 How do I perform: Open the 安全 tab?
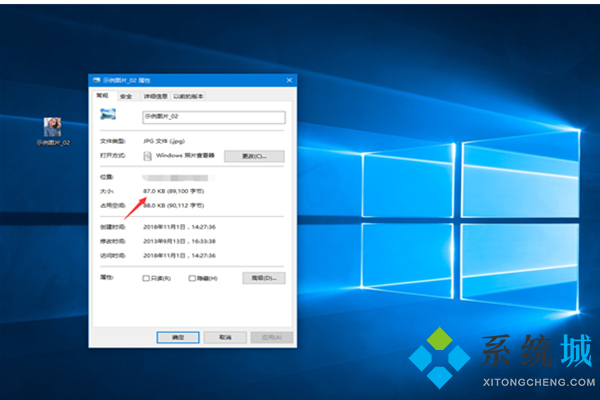click(x=126, y=96)
